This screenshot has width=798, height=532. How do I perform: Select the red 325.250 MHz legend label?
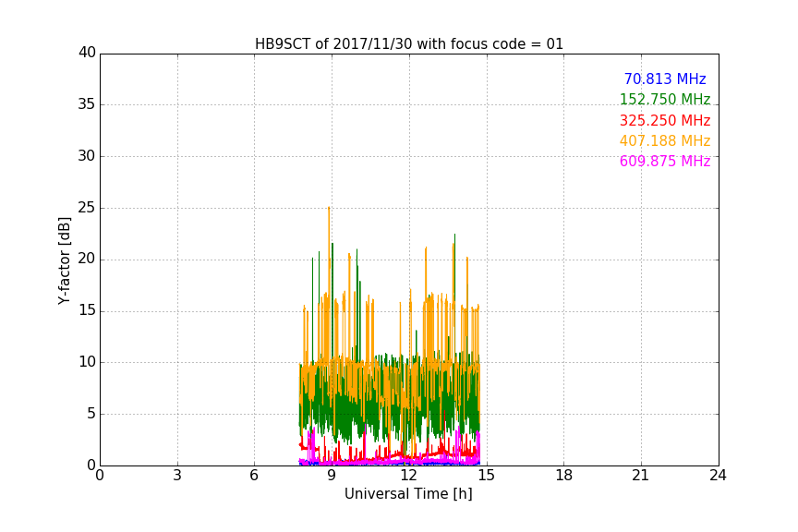click(x=665, y=120)
